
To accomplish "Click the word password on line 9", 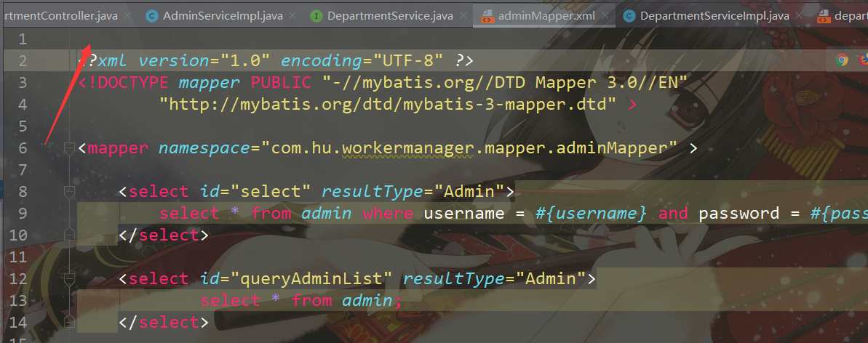I will click(x=739, y=214).
